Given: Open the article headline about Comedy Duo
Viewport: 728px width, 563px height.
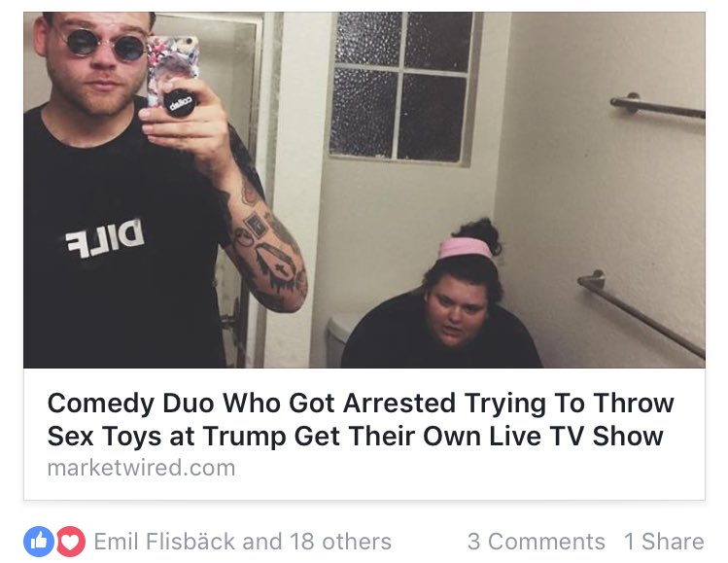Looking at the screenshot, I should point(361,419).
